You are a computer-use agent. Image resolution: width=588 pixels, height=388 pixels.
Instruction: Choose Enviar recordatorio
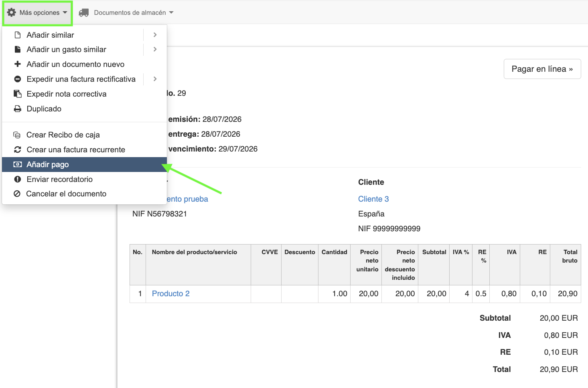pyautogui.click(x=84, y=179)
